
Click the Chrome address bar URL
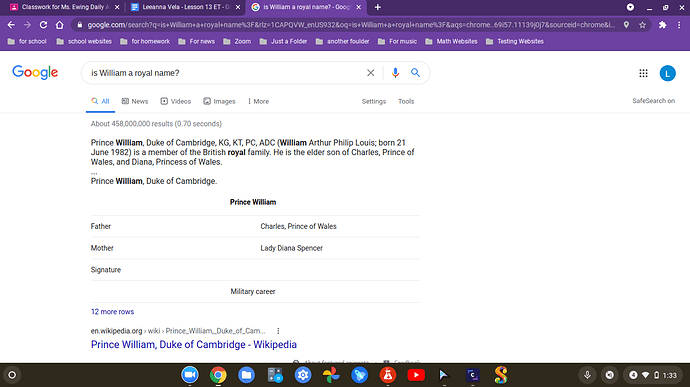point(351,25)
